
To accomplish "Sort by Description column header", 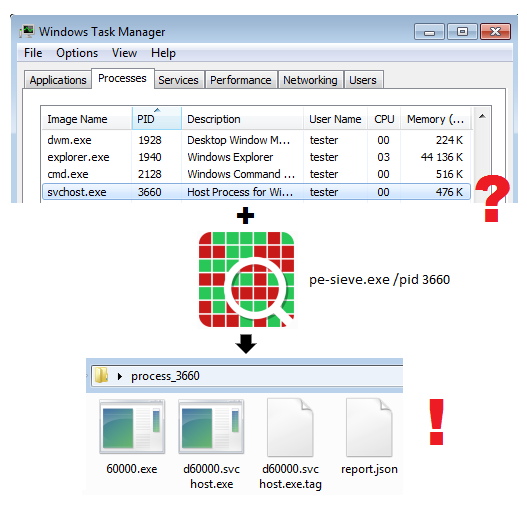I will pos(242,119).
